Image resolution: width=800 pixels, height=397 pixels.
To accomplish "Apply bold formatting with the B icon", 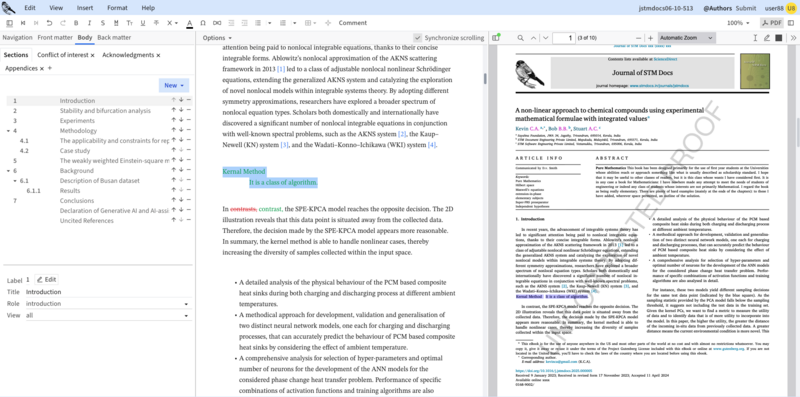I will (x=76, y=23).
